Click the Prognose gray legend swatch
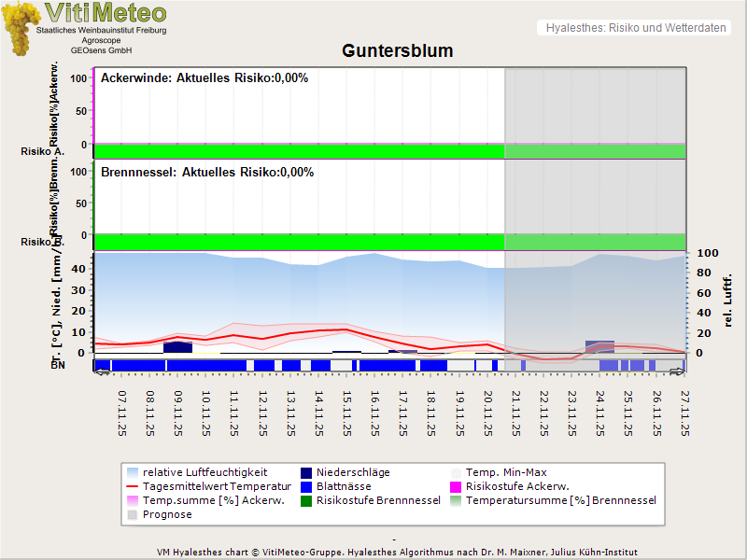The image size is (747, 560). (134, 514)
